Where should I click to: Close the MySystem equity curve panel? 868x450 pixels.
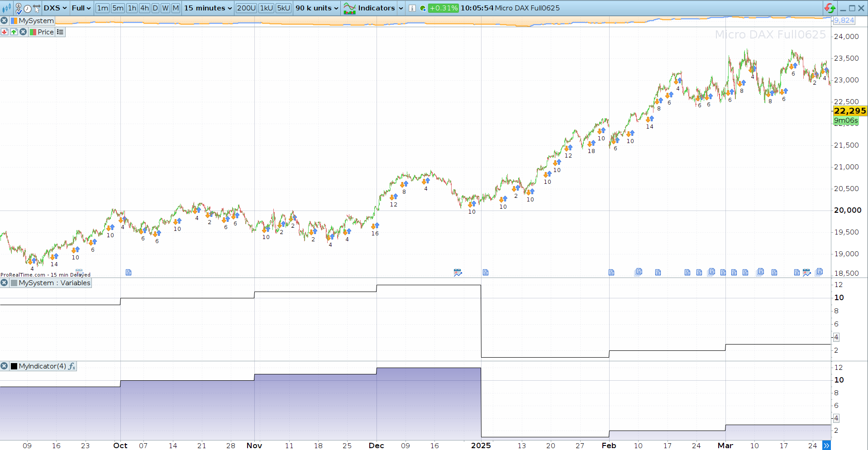[x=4, y=20]
